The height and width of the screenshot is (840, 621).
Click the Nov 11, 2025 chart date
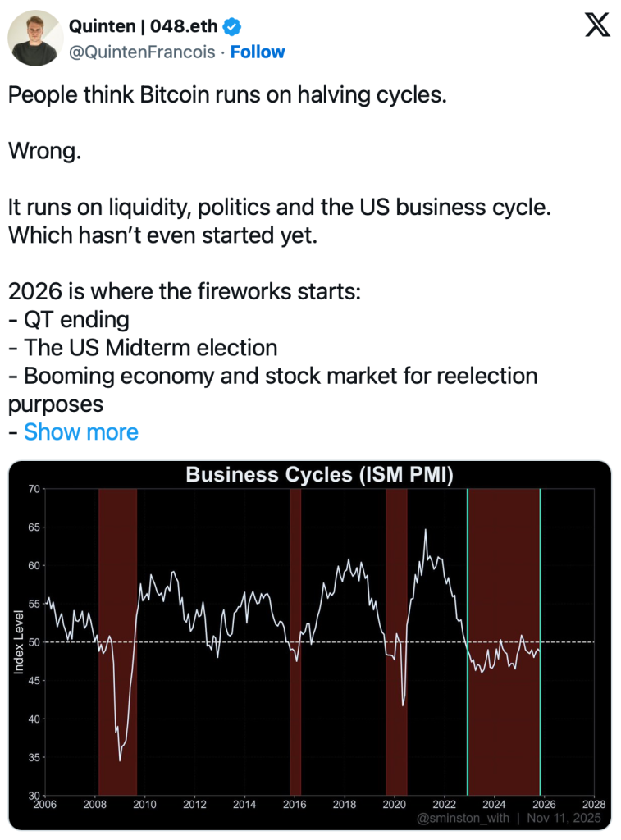(x=564, y=818)
